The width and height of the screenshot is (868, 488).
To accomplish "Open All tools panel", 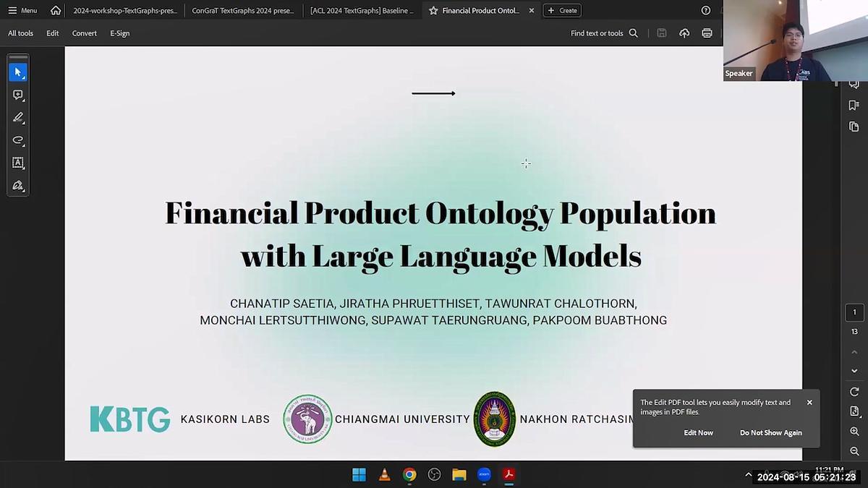I will 20,33.
